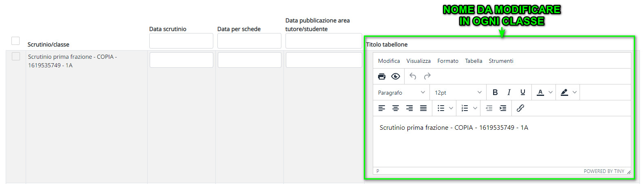Apply the text color swatch
This screenshot has height=184, width=644.
[x=540, y=92]
